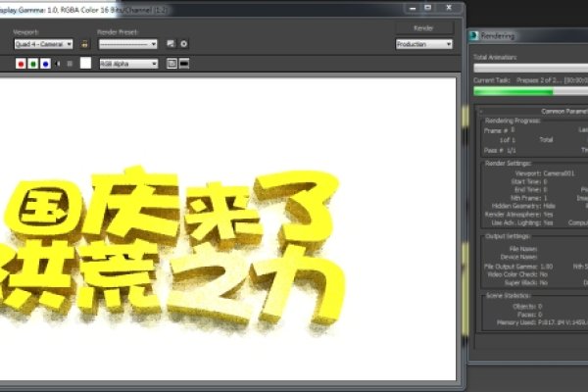Toggle the frame buffer UI icon
The image size is (588, 392).
(184, 64)
